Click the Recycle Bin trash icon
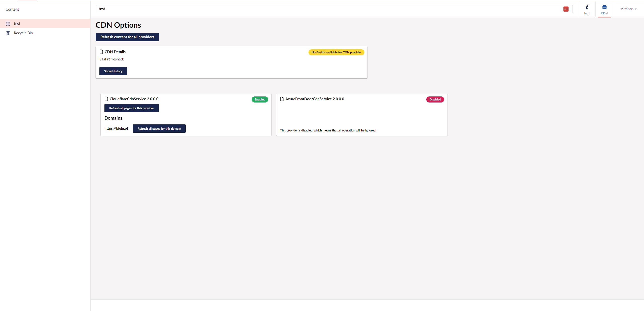The height and width of the screenshot is (311, 644). pyautogui.click(x=8, y=33)
